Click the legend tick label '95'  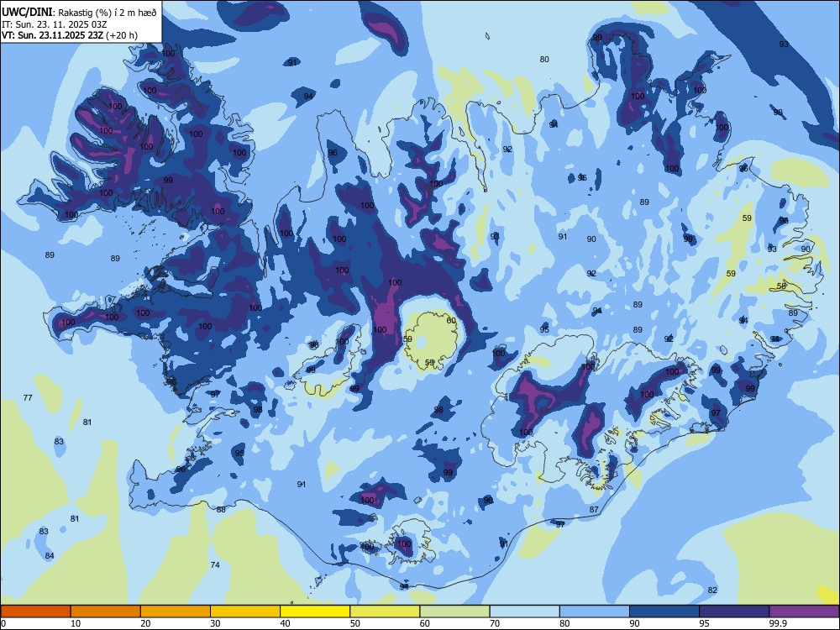705,623
